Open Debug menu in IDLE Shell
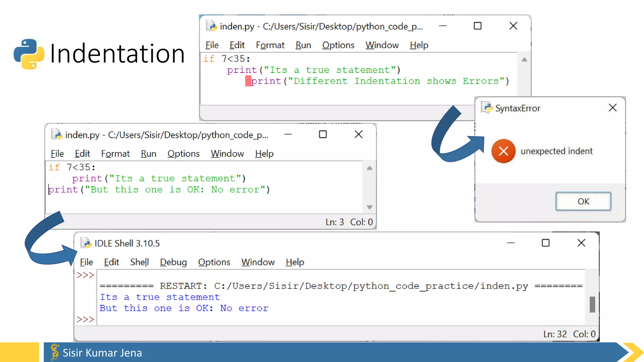Screen dimensions: 644x362 [173, 262]
